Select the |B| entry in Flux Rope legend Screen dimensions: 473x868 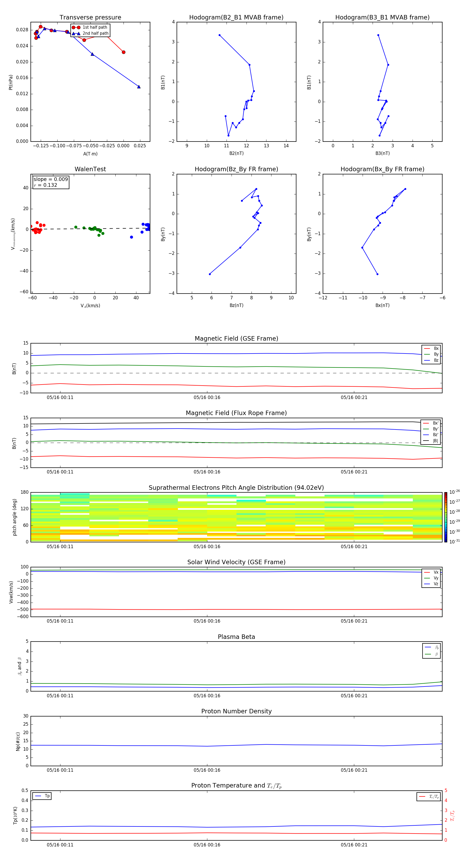click(x=431, y=441)
